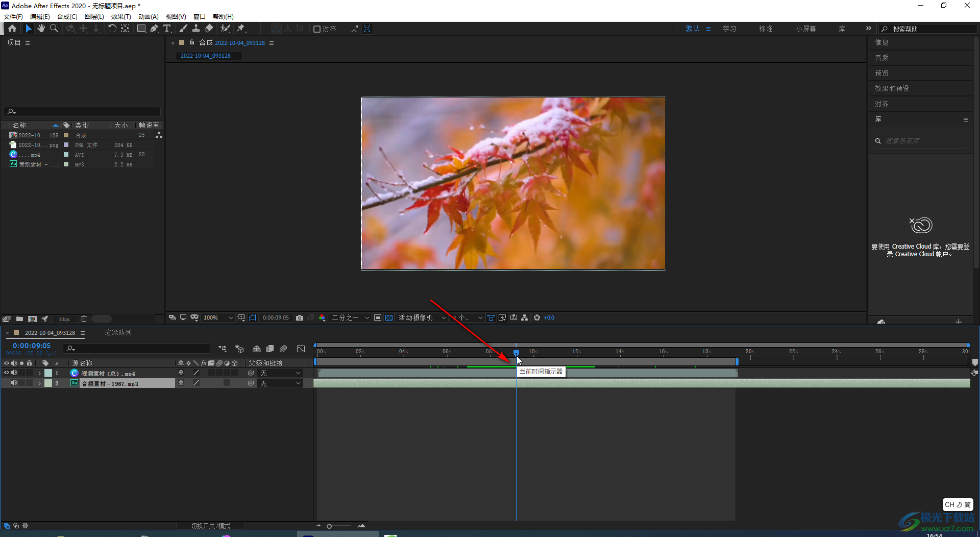Toggle hide shy layers icon
Screen dimensions: 980x537
pyautogui.click(x=257, y=349)
